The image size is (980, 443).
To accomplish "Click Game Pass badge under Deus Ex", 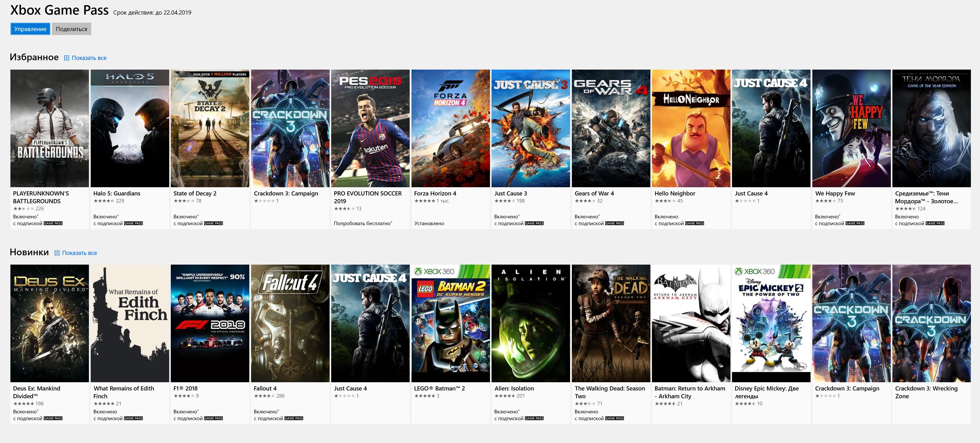I will [x=53, y=418].
